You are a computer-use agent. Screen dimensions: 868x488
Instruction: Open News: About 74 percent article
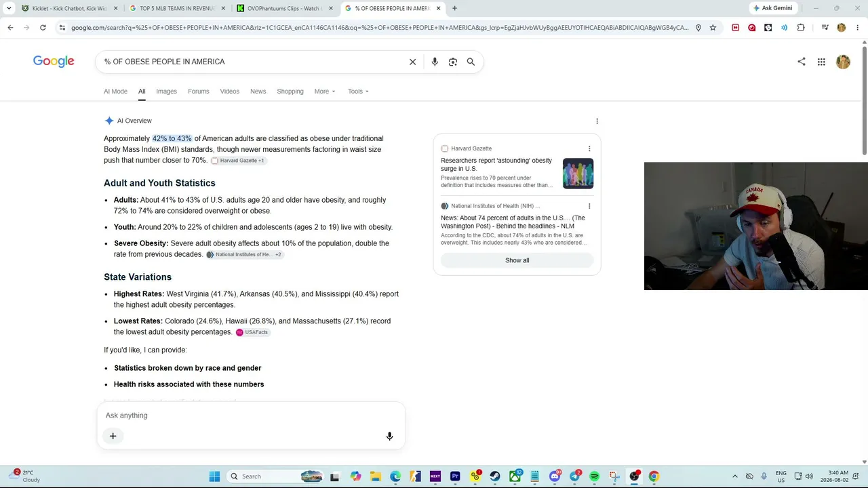513,222
